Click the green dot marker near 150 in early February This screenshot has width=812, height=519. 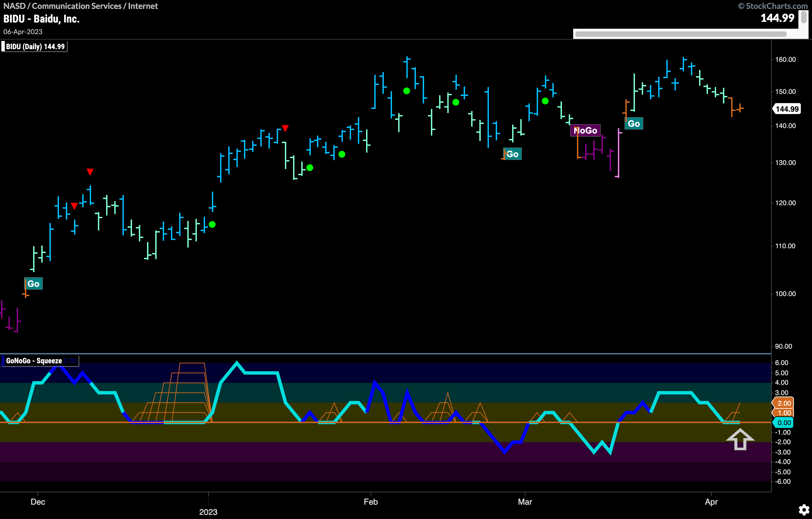407,91
